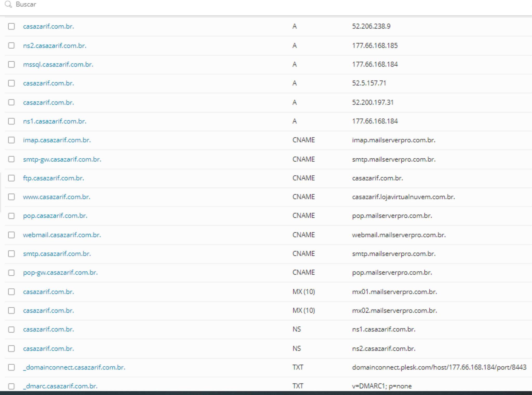The width and height of the screenshot is (532, 395).
Task: Open the _domainconnect.casazarif.com.br. TXT link
Action: (x=74, y=367)
